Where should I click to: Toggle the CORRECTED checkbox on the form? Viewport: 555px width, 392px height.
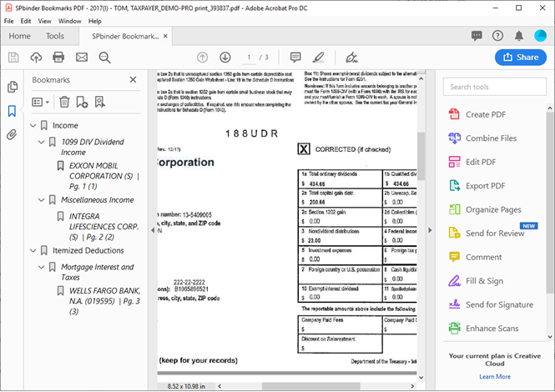(305, 149)
